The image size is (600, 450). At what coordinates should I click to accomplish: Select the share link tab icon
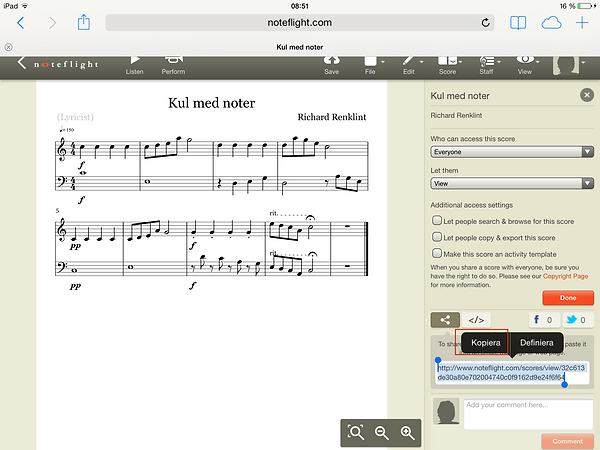(x=445, y=320)
